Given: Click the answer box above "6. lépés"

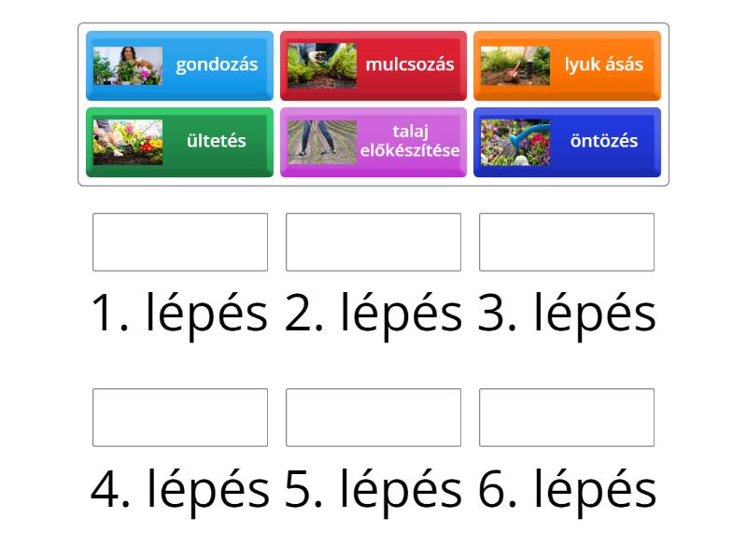Looking at the screenshot, I should (x=567, y=417).
